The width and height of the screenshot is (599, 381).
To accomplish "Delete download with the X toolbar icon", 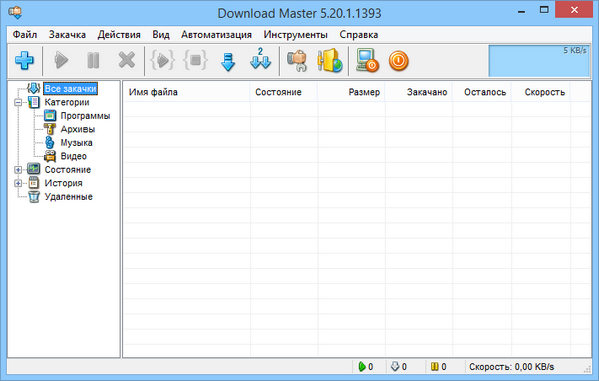I will pyautogui.click(x=126, y=60).
